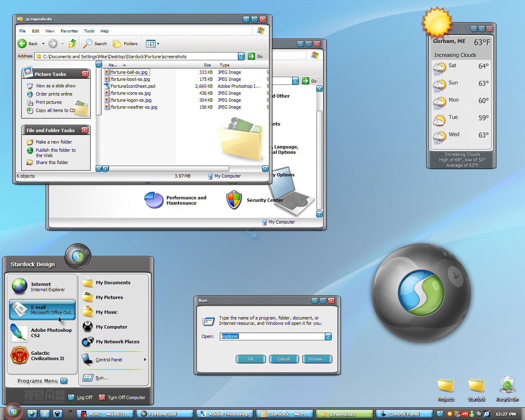Viewport: 525px width, 420px height.
Task: Click Run... in start menu
Action: point(96,378)
